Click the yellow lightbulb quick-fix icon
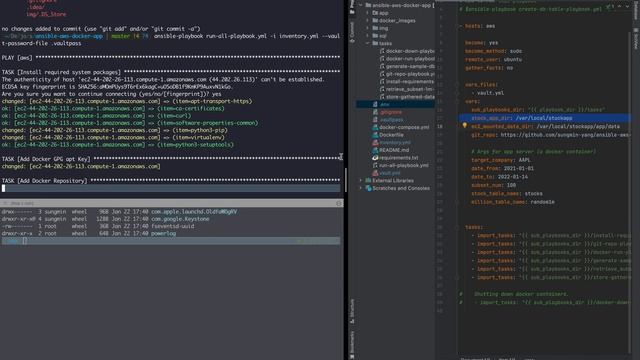 point(464,126)
